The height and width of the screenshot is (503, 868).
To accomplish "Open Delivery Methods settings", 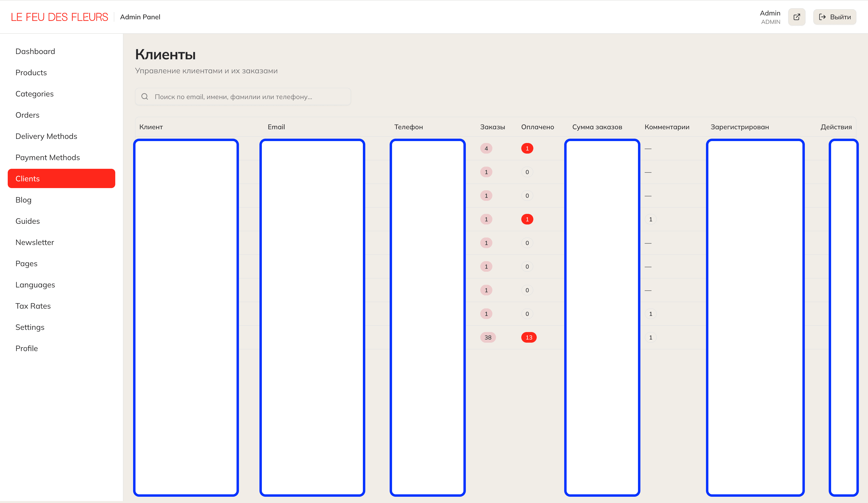I will (x=46, y=136).
